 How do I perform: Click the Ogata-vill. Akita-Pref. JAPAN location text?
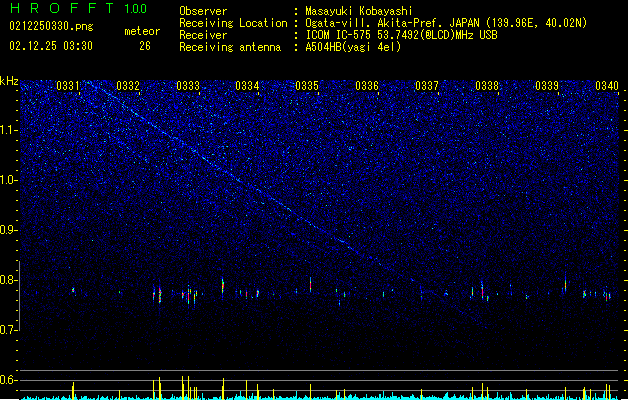(x=446, y=23)
